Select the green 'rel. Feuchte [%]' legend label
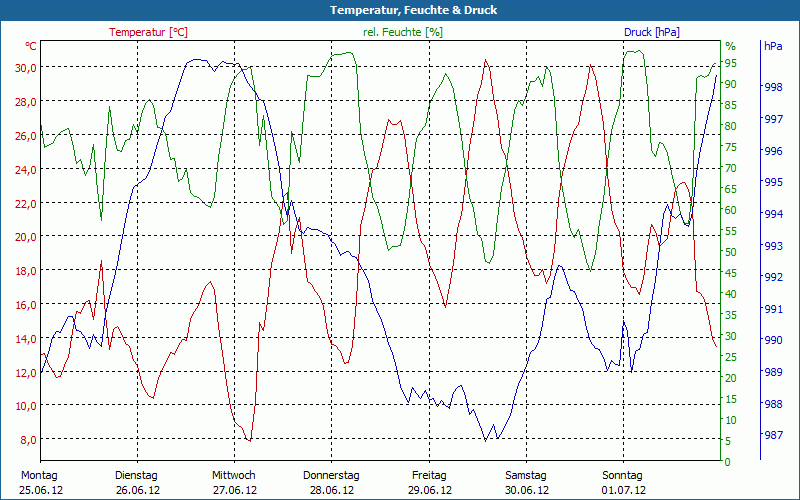Screen dimensions: 800x500 pyautogui.click(x=403, y=32)
